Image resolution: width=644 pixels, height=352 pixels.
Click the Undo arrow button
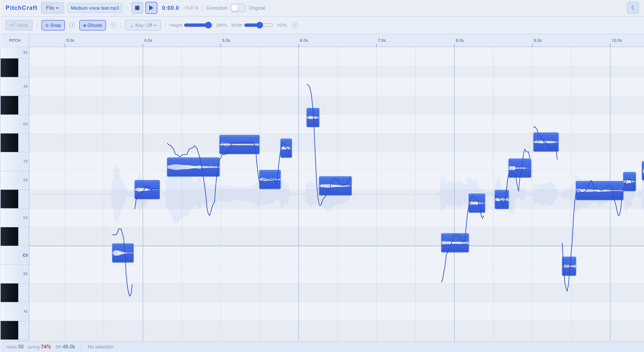tap(19, 25)
